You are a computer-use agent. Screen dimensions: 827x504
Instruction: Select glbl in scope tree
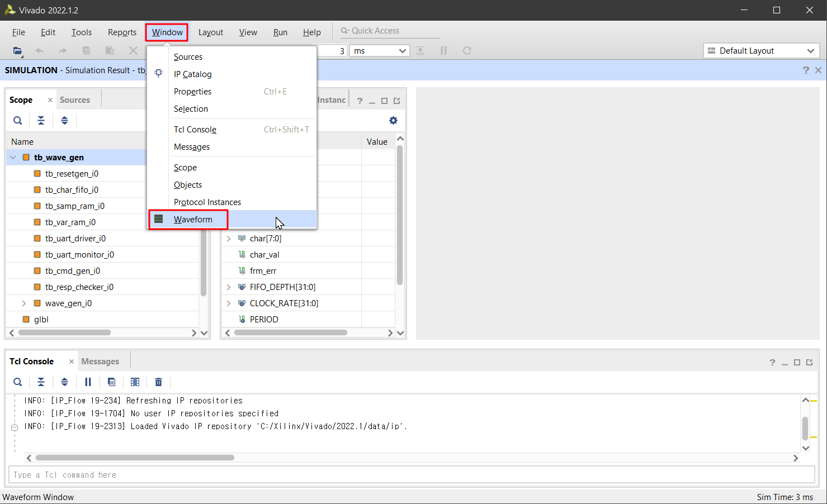pos(41,320)
